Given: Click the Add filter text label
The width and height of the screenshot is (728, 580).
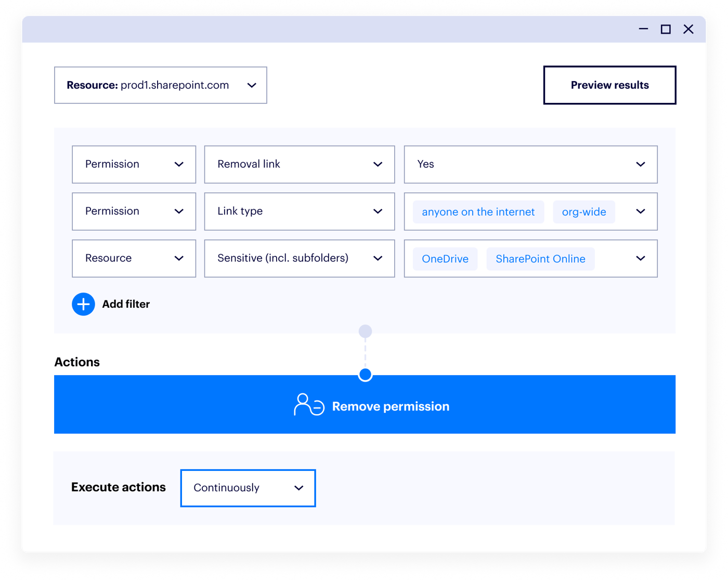Looking at the screenshot, I should (126, 305).
